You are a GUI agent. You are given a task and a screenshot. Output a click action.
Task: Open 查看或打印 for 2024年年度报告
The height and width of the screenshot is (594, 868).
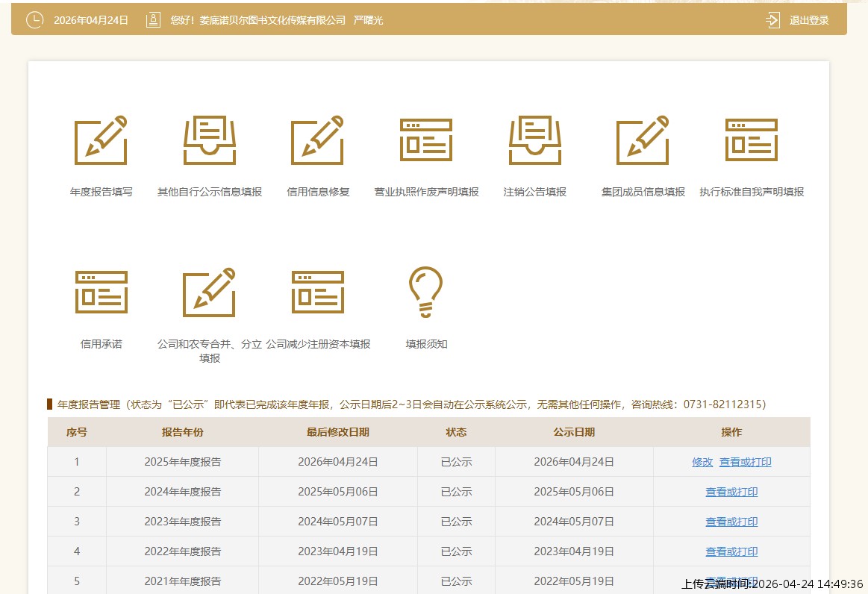pyautogui.click(x=731, y=493)
